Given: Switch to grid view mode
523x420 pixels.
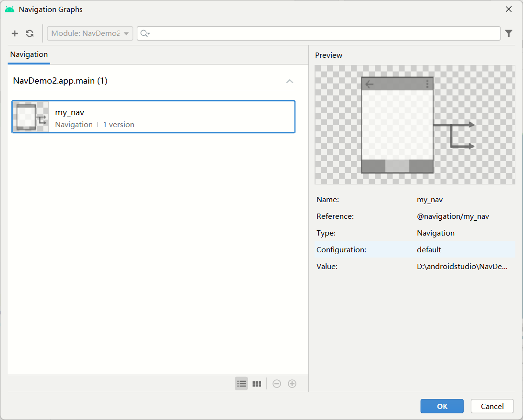Looking at the screenshot, I should click(x=257, y=384).
